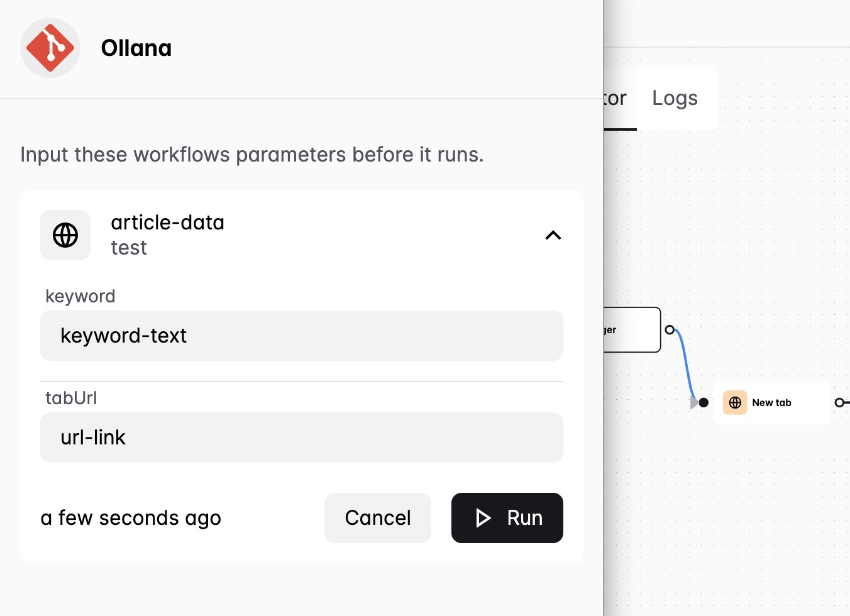Screen dimensions: 850x616
Task: Switch to the Logs tab
Action: [675, 98]
